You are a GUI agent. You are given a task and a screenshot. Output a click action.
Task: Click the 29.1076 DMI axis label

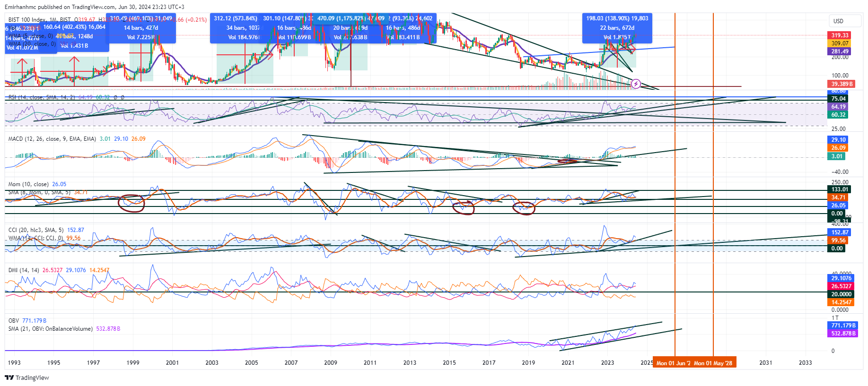[842, 278]
